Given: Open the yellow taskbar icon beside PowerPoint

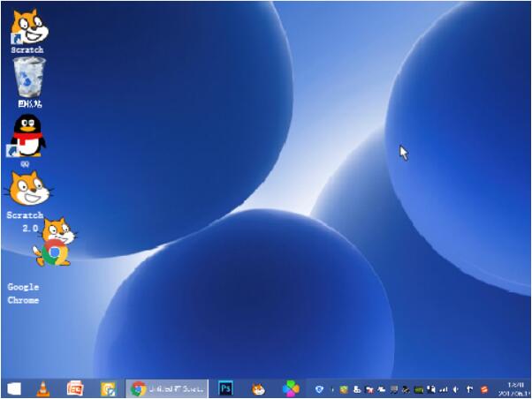Looking at the screenshot, I should [x=109, y=388].
